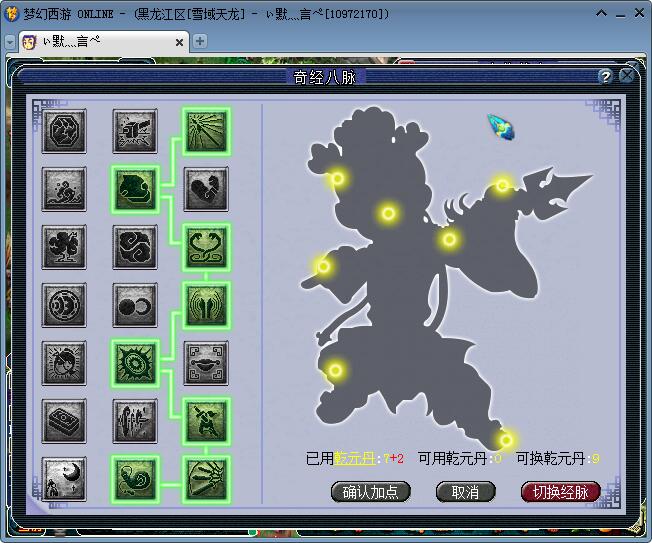Select the round moon medallion skill icon
Viewport: 652px width, 543px height.
coord(64,305)
